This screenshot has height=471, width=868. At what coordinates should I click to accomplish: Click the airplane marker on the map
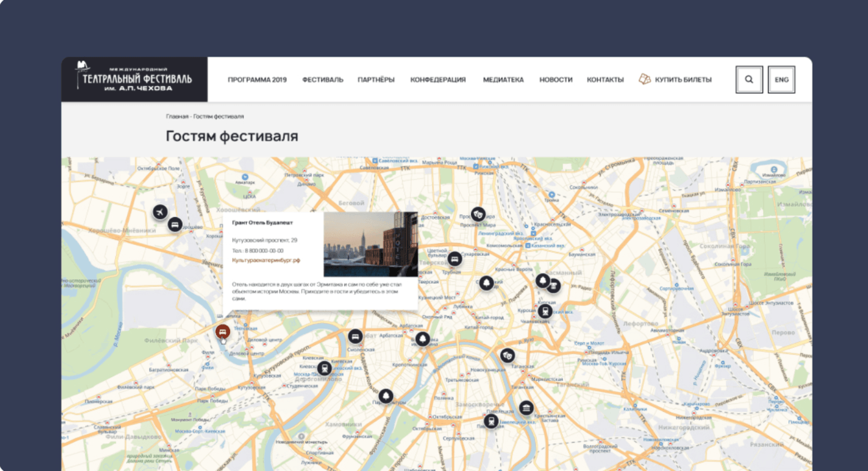point(160,212)
